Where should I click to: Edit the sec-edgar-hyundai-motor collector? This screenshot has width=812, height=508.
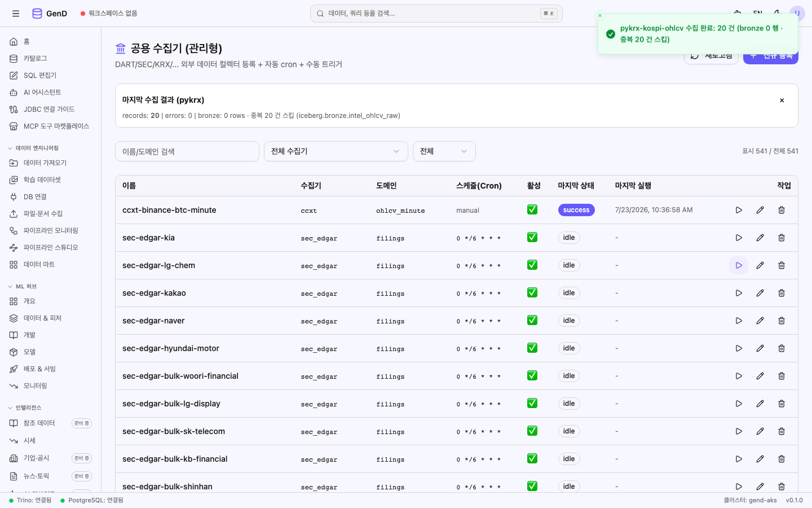(760, 348)
